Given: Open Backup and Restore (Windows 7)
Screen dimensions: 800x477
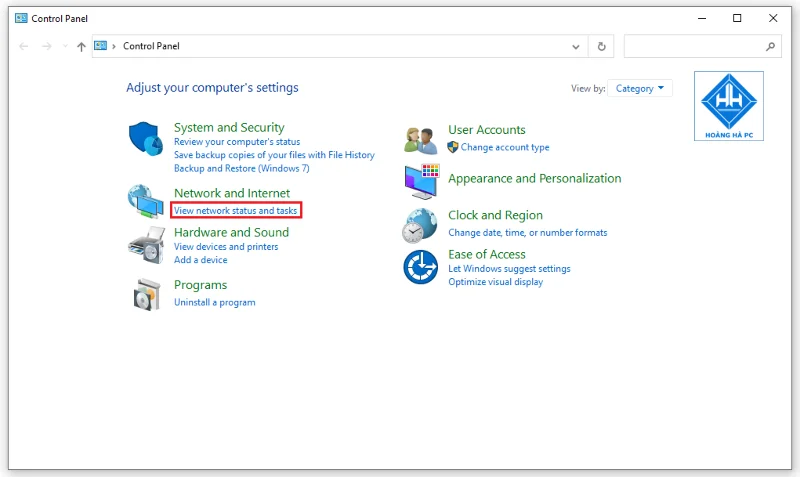Looking at the screenshot, I should click(x=241, y=168).
